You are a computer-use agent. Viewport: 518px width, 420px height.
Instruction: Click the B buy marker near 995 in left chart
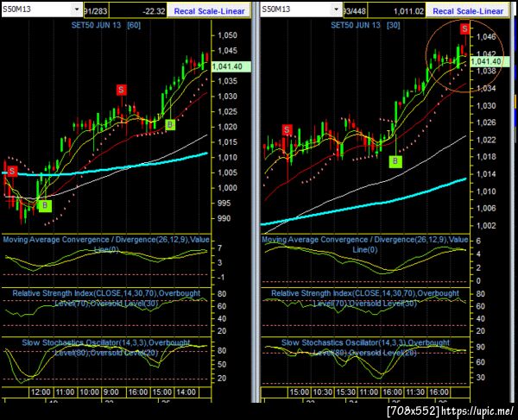coord(45,206)
